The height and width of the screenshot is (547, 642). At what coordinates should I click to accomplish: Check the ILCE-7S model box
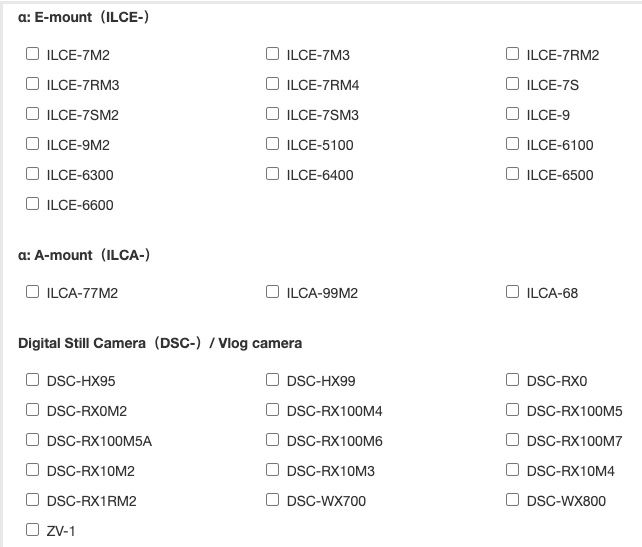513,84
